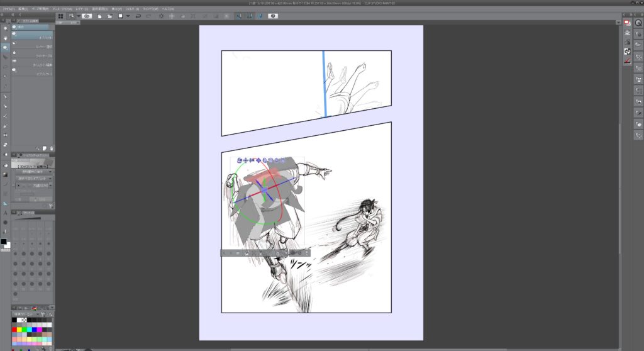
Task: Open the フィルター menu
Action: 132,9
